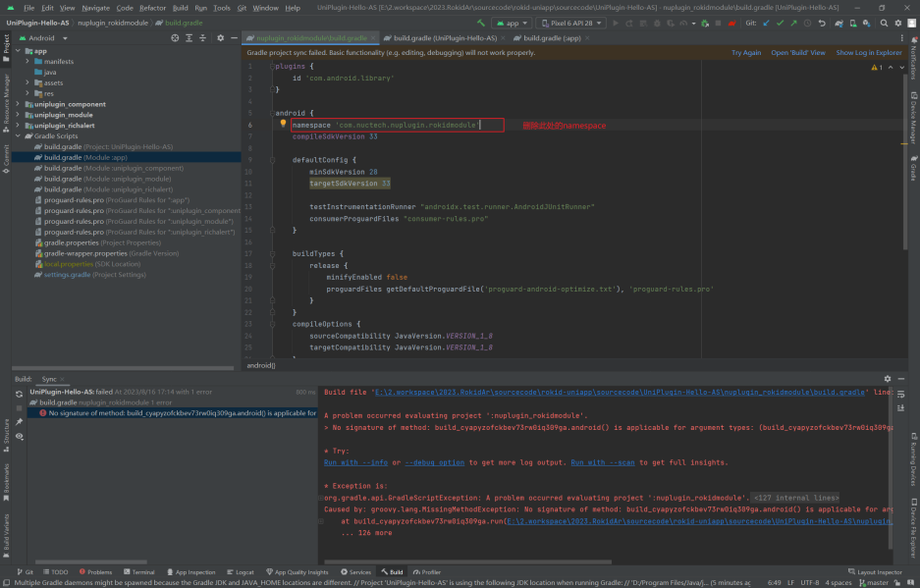The width and height of the screenshot is (920, 588).
Task: Click Open 'Build' View link
Action: point(798,52)
